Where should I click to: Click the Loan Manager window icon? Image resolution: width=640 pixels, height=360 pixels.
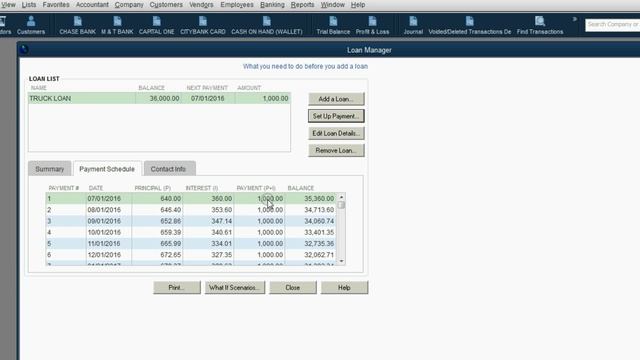(24, 49)
